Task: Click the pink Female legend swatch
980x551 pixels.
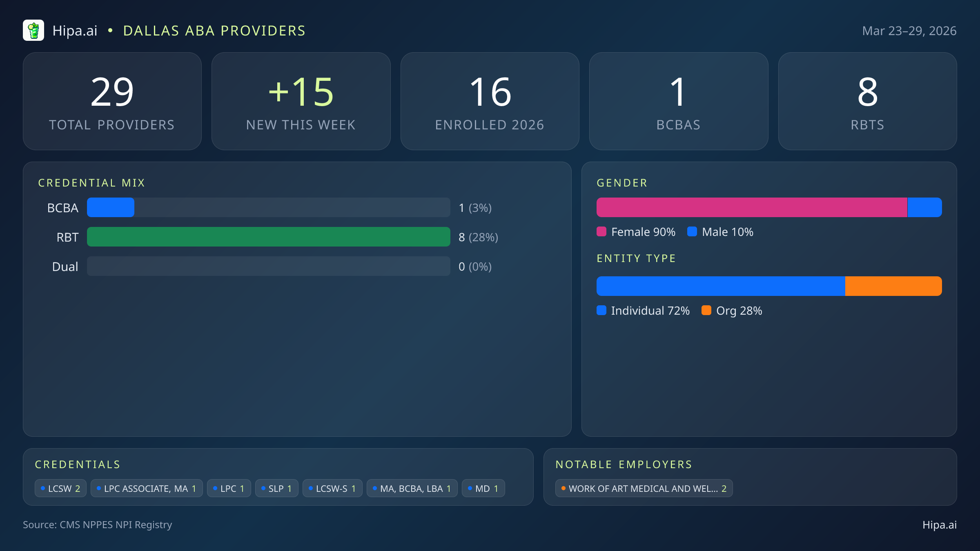Action: pos(601,232)
